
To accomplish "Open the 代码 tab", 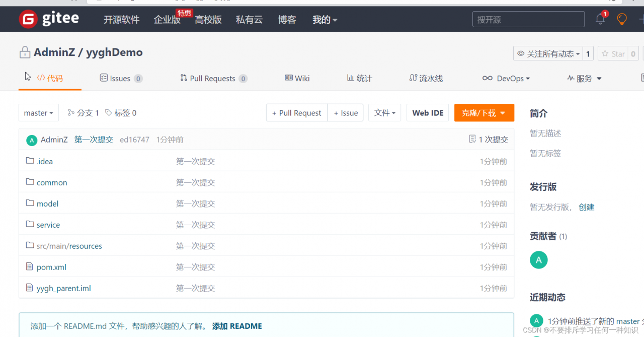I will (x=50, y=79).
